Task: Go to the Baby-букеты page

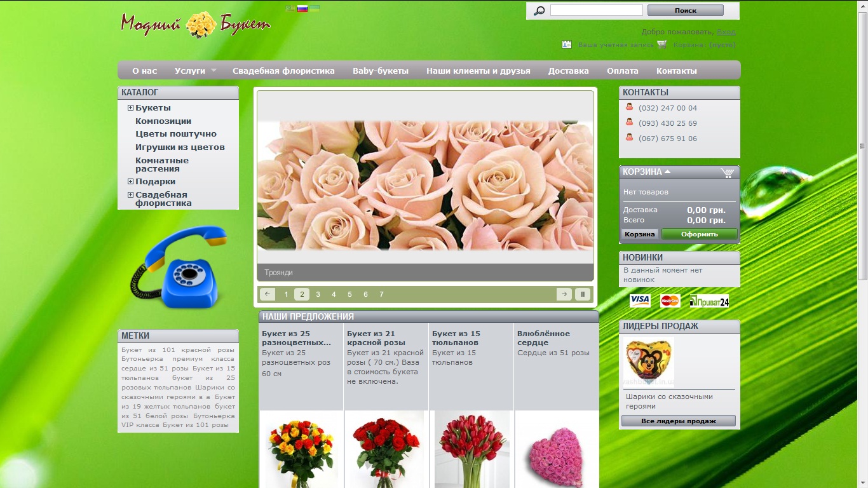Action: tap(381, 71)
